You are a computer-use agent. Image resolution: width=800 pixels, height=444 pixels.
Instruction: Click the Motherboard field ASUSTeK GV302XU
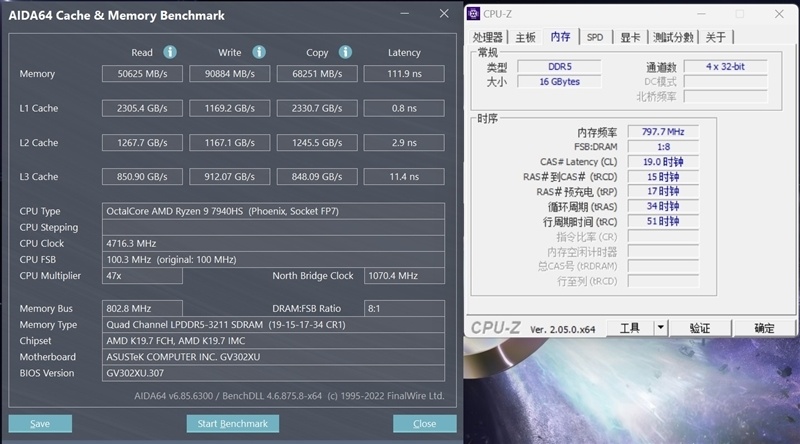(x=273, y=357)
